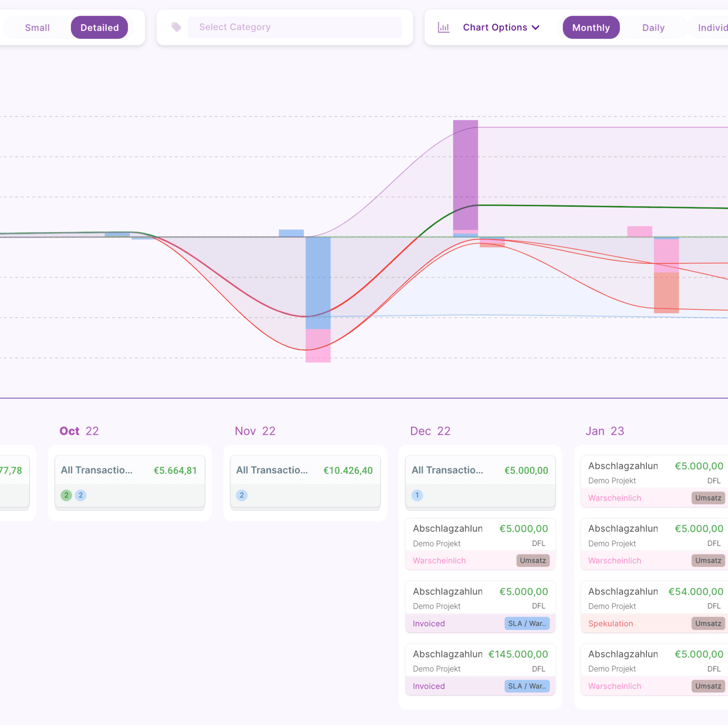Expand Nov 22 All Transactions card

pos(305,471)
